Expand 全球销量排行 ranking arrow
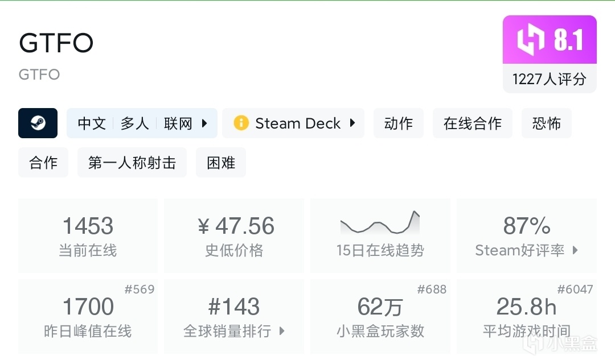This screenshot has height=364, width=615. tap(282, 331)
